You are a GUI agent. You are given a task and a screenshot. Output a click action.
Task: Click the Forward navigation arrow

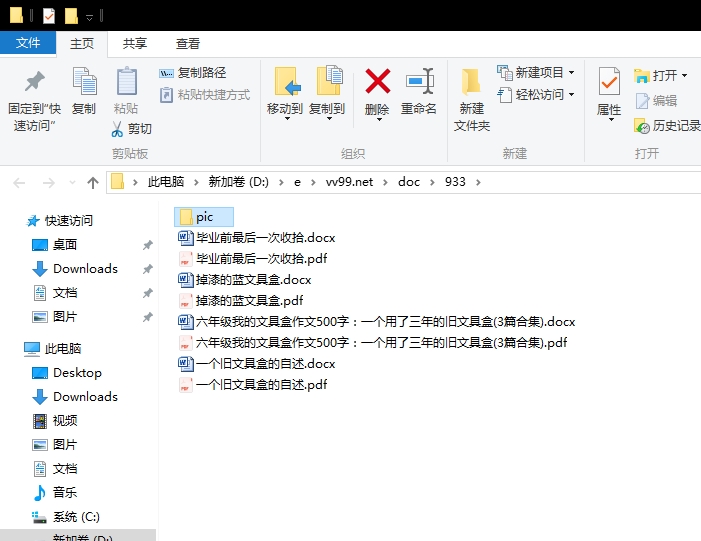[48, 182]
